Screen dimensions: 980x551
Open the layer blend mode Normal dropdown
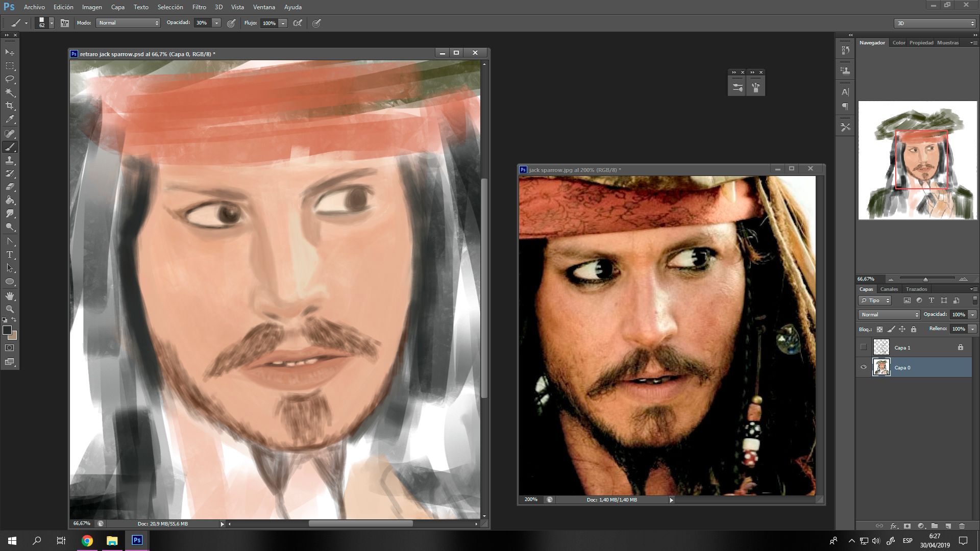(889, 315)
